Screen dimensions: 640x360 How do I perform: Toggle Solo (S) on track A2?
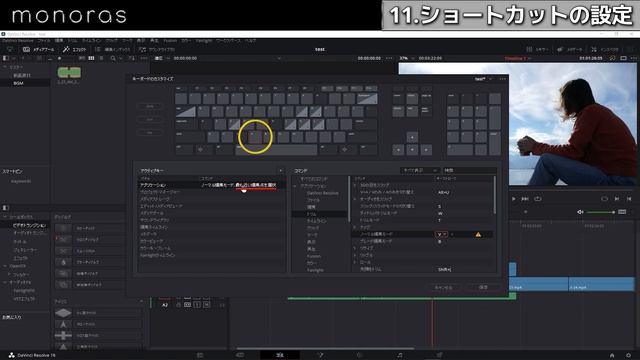point(197,304)
